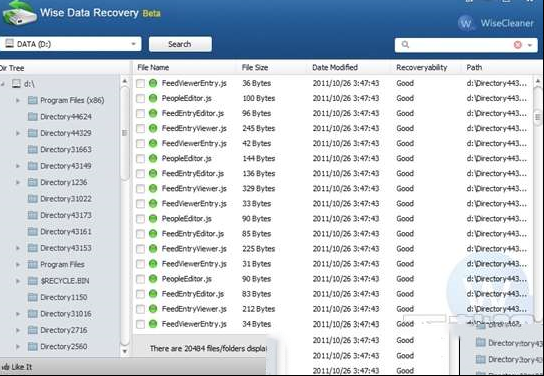
Task: Select checkbox of 42 Bytes FeedViewerEntry.js
Action: click(140, 144)
